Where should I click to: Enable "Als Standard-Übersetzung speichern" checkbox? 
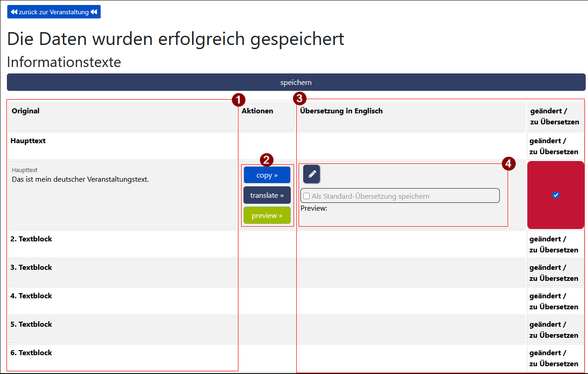[306, 195]
